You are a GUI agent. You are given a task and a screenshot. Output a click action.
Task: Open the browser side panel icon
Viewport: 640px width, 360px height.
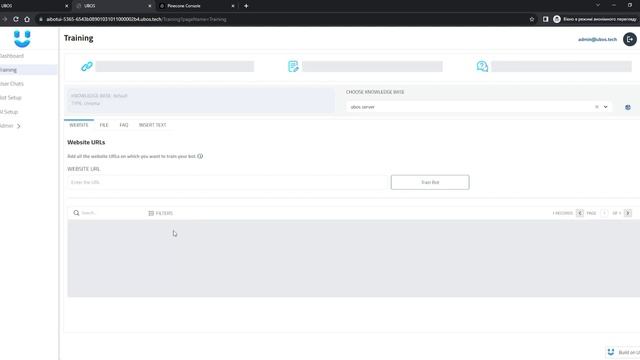pyautogui.click(x=545, y=19)
